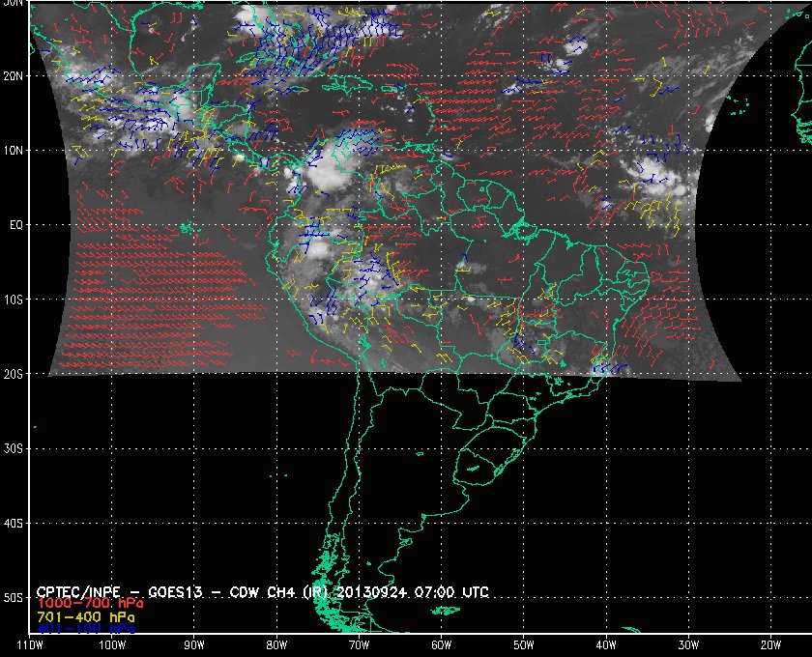Click the yellow 701-400 hPa legend entry
The image size is (812, 657).
coord(86,617)
